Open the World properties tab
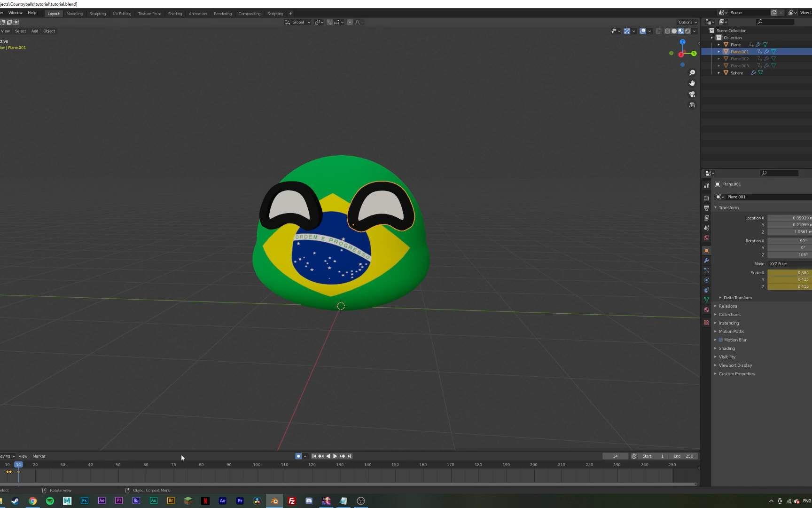 (706, 238)
